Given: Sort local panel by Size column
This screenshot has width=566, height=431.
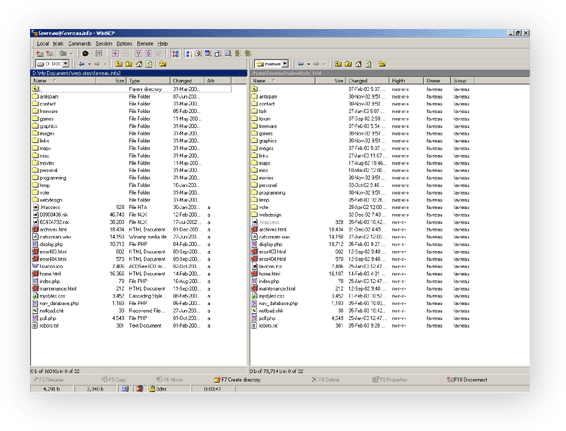Looking at the screenshot, I should coord(110,80).
